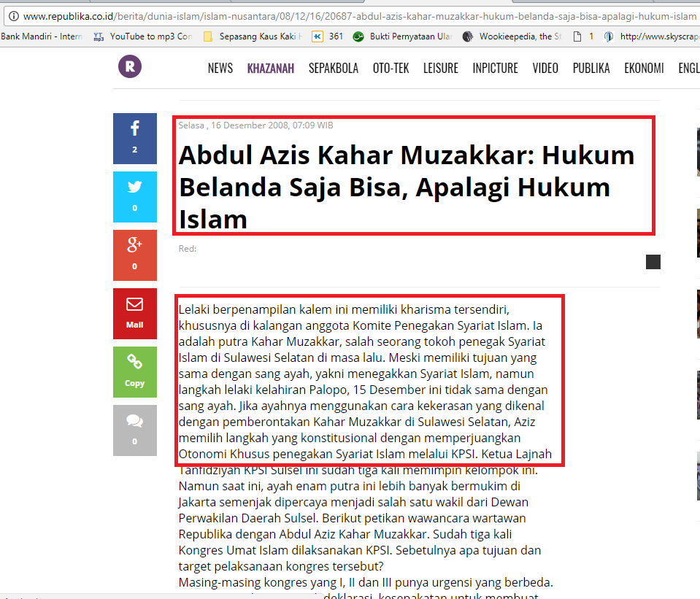
Task: Share the article on Facebook
Action: (134, 139)
